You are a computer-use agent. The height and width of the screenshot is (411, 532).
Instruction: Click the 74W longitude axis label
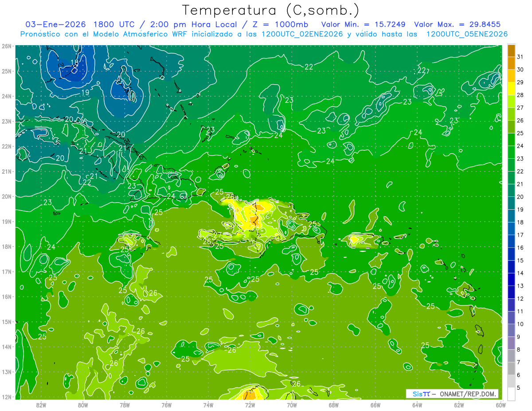point(208,405)
